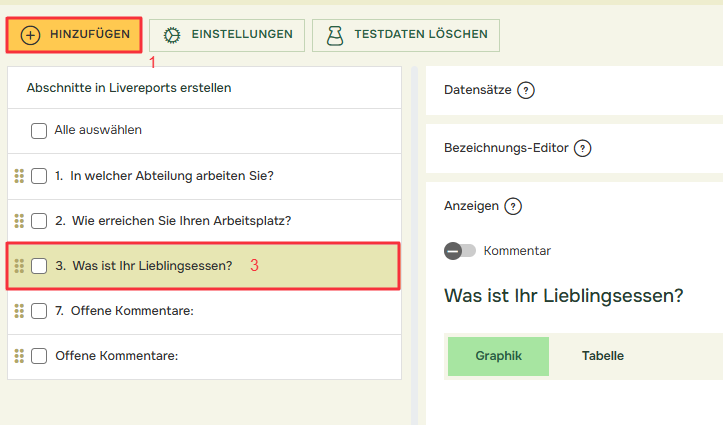Check the Alle auswählen checkbox

[x=39, y=130]
